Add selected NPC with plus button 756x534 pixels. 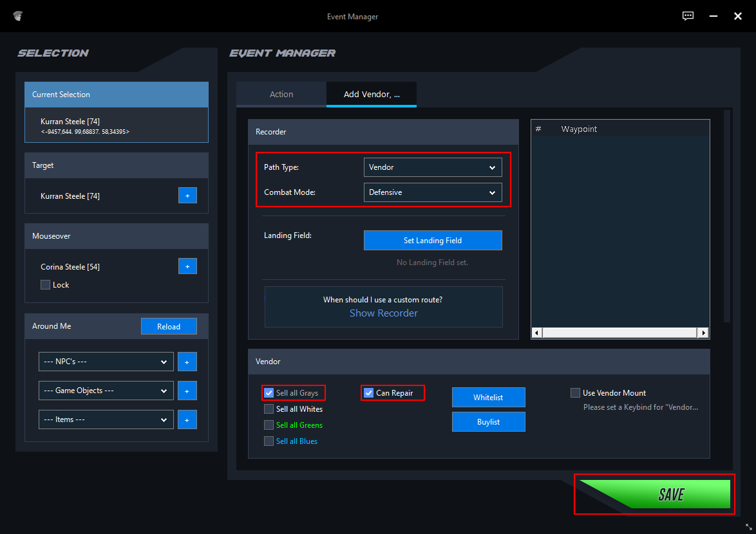click(187, 362)
